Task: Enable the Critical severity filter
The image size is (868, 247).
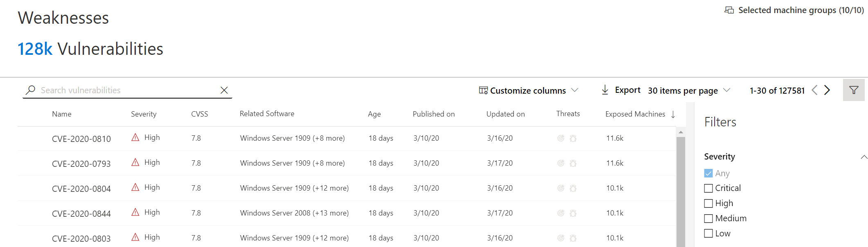Action: [x=708, y=188]
